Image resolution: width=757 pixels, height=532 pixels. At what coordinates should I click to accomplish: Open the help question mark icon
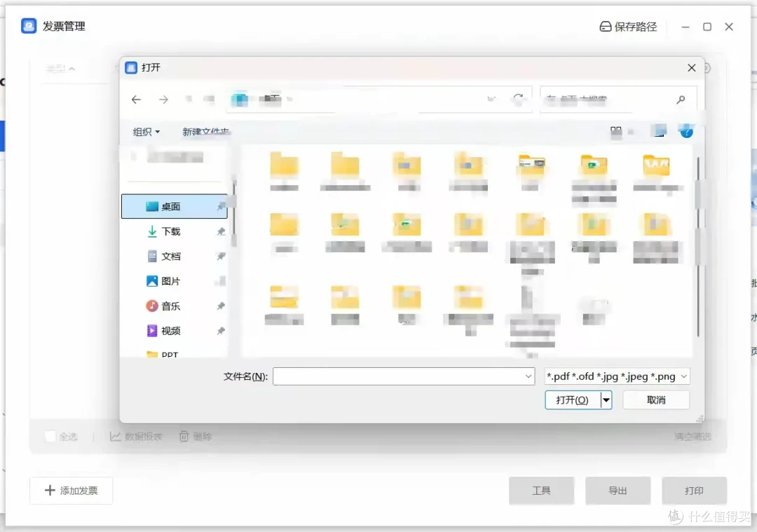(x=686, y=131)
